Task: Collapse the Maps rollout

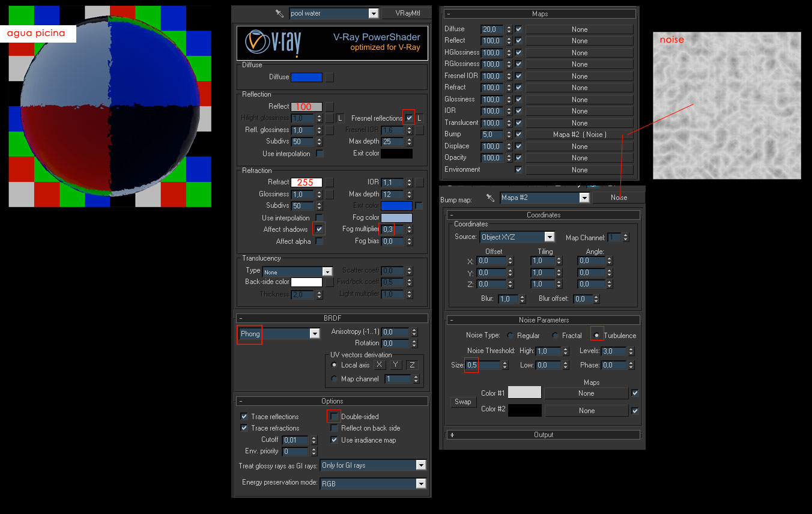Action: pos(540,14)
